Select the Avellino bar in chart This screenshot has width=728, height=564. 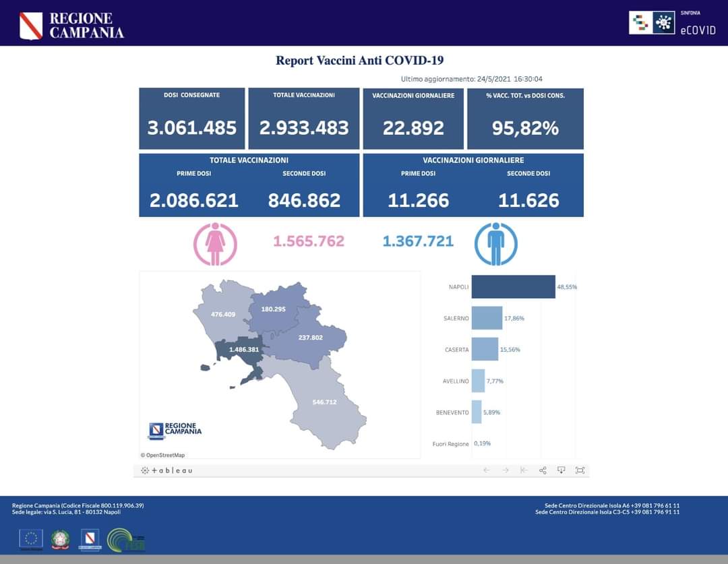(x=478, y=381)
